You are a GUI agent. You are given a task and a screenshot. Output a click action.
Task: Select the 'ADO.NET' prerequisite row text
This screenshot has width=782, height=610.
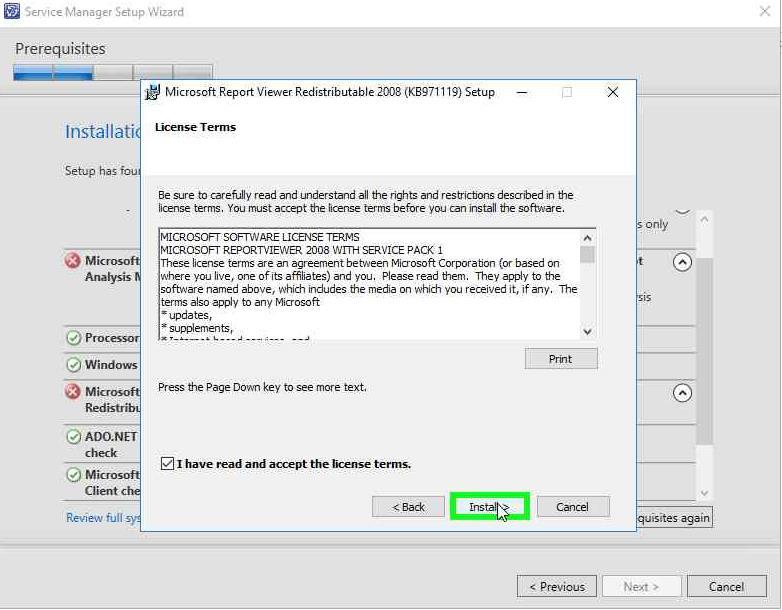[111, 436]
